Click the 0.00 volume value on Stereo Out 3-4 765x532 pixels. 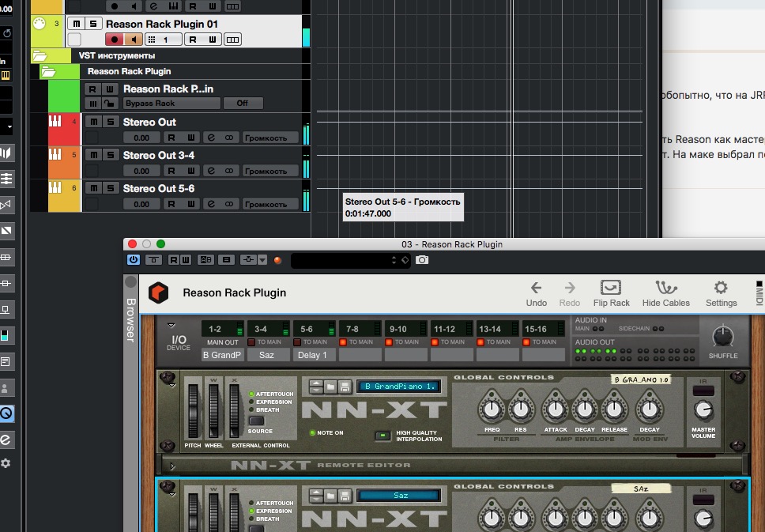click(x=141, y=171)
